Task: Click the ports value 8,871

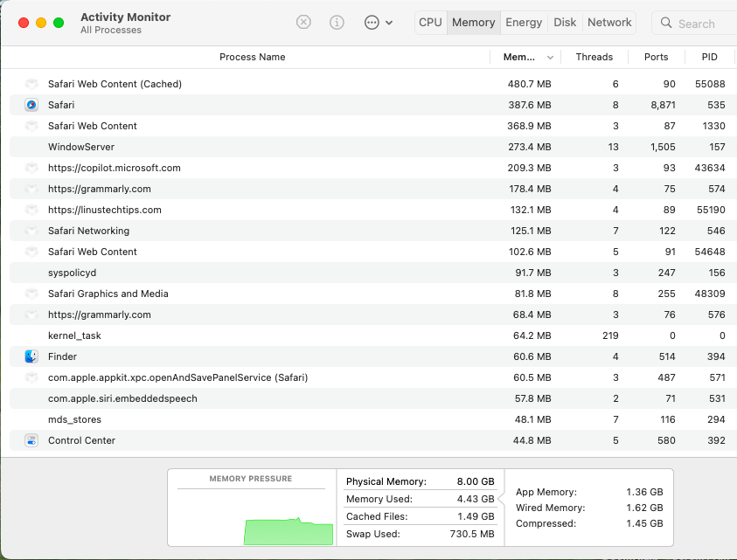Action: pos(664,105)
